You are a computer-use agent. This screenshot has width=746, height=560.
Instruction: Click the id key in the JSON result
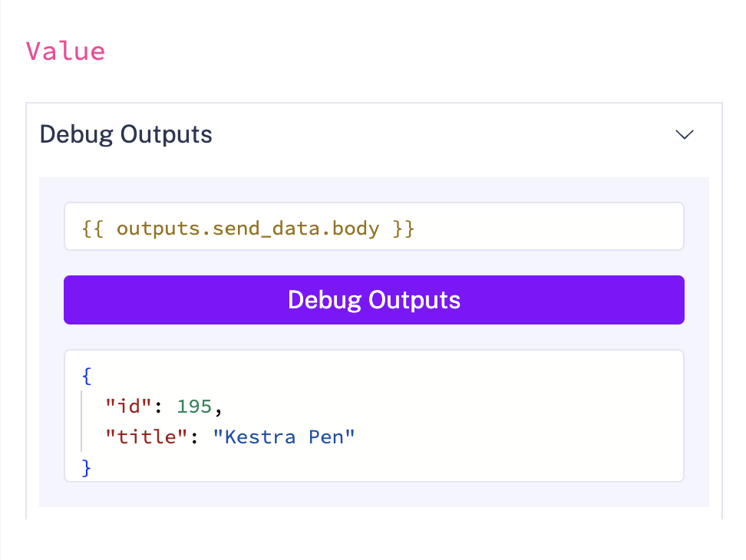[x=127, y=406]
